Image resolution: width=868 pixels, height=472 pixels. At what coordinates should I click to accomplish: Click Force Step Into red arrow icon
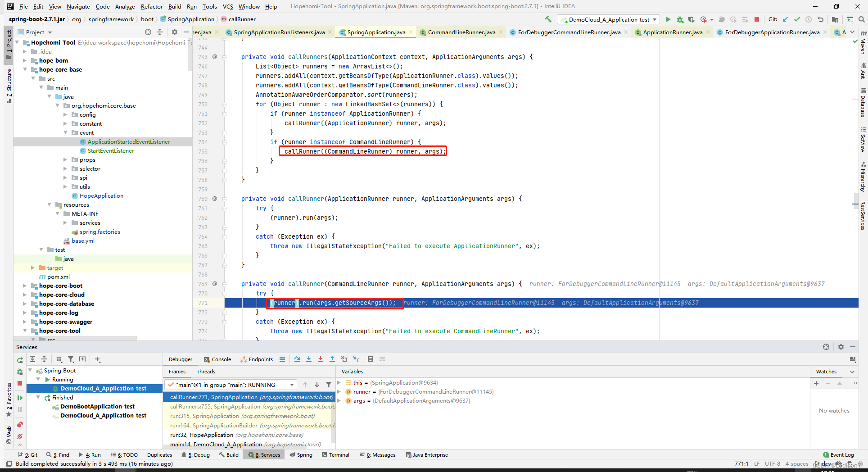tap(321, 359)
